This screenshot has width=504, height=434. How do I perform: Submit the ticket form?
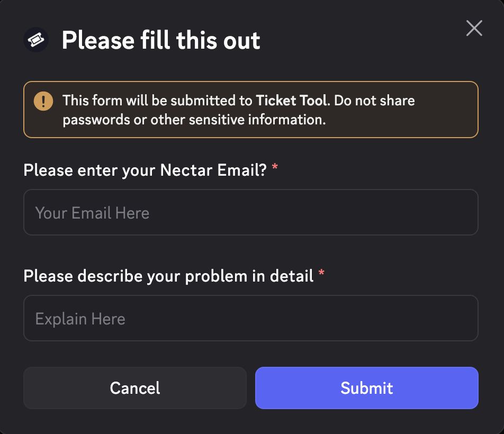366,388
